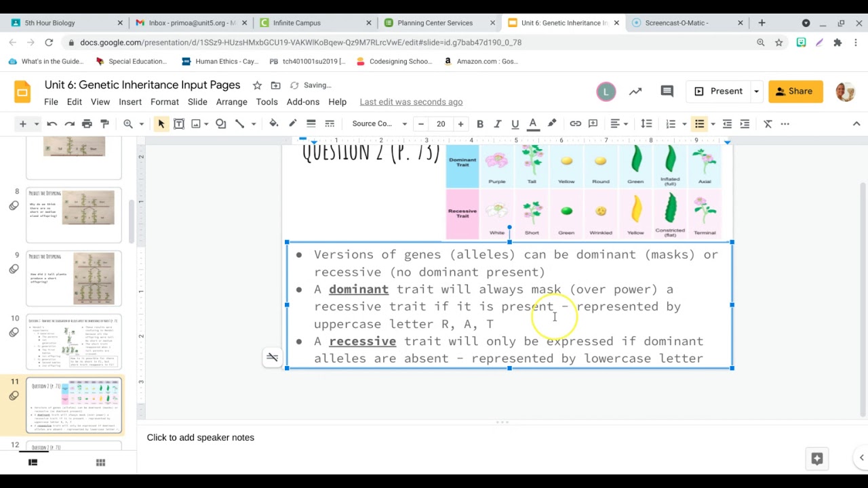Open the Arrange menu
This screenshot has height=488, width=868.
coord(231,102)
